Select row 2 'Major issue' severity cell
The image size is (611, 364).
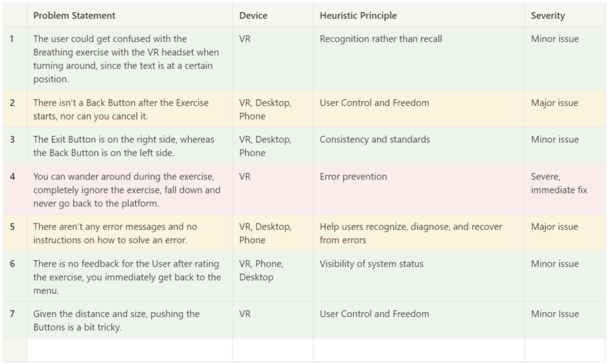tap(565, 109)
